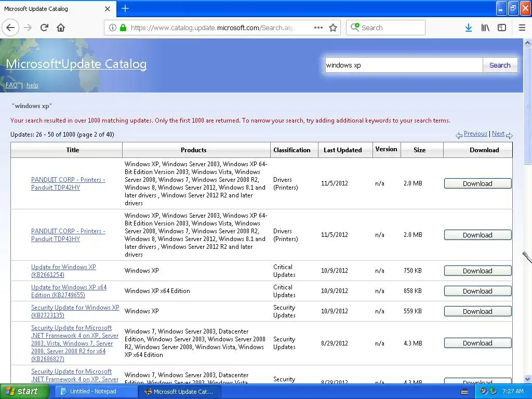Open the Firefox hamburger menu
This screenshot has height=399, width=532.
coord(522,28)
